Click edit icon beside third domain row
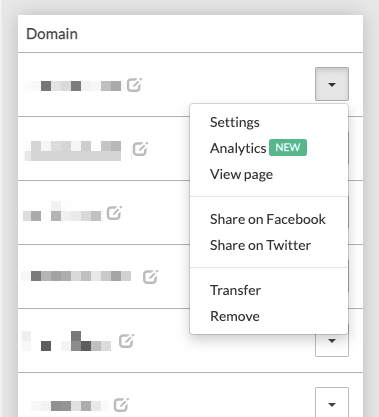Viewport: 379px width, 417px height. click(114, 213)
